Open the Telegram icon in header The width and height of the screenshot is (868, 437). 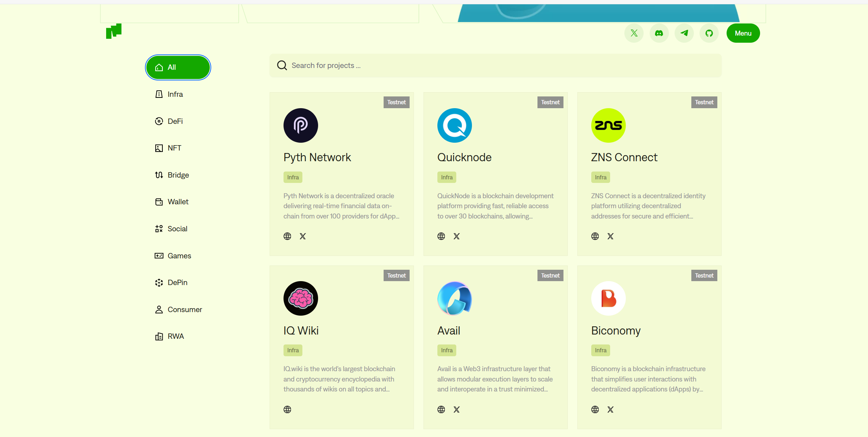[x=684, y=33]
